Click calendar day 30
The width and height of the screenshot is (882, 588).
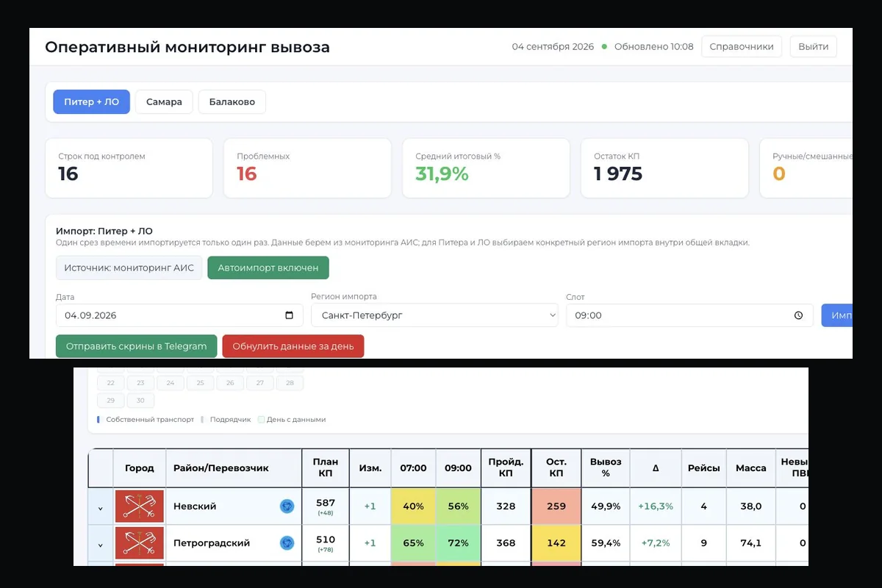click(x=140, y=401)
